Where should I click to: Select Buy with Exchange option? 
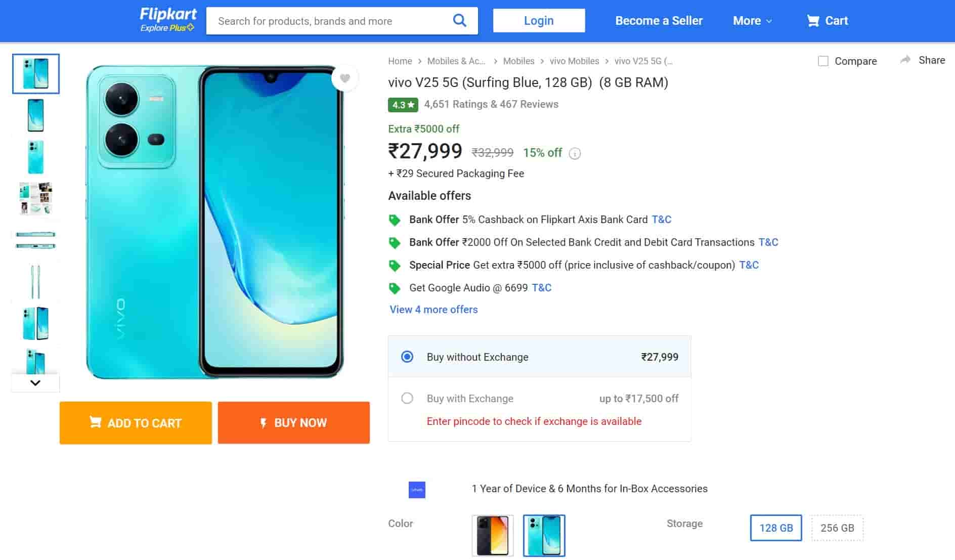[x=407, y=398]
